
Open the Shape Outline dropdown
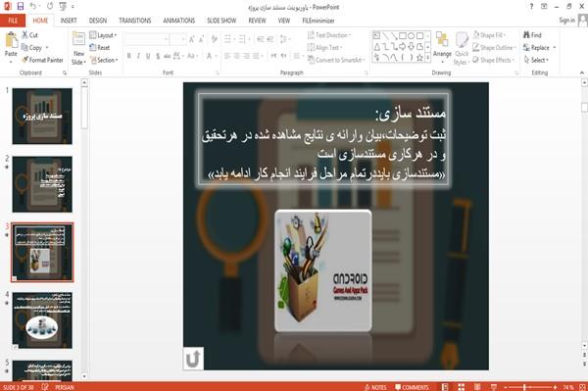pos(495,48)
